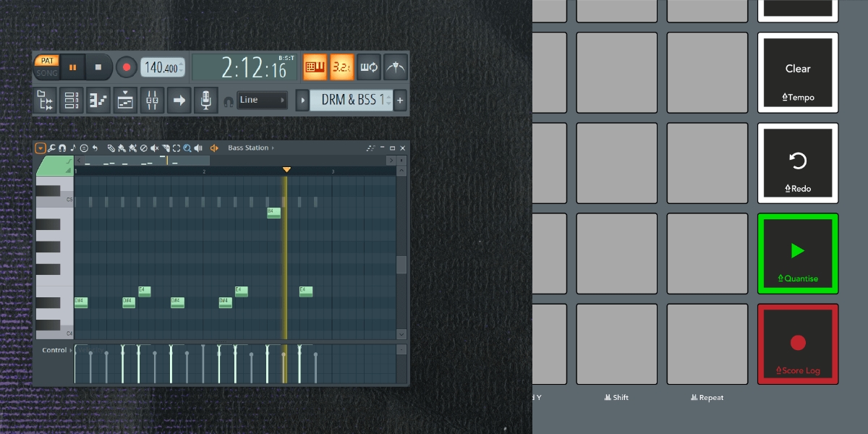The image size is (868, 434).
Task: Open the Control event lane dropdown
Action: pos(58,350)
